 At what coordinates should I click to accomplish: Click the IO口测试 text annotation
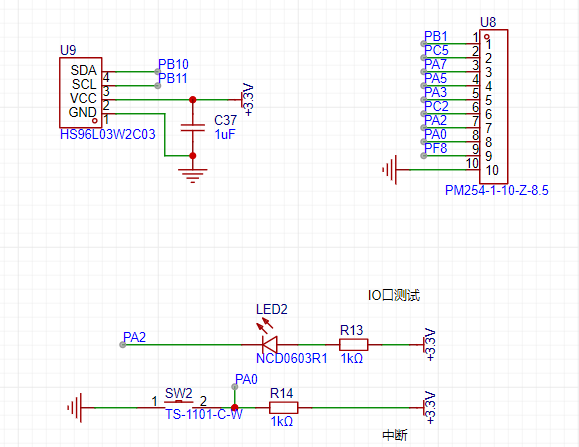point(394,295)
